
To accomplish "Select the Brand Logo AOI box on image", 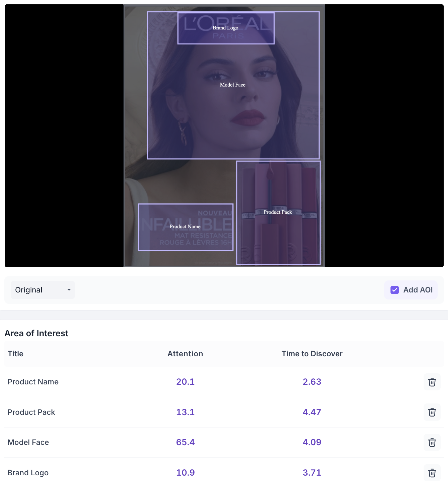I will (x=226, y=28).
